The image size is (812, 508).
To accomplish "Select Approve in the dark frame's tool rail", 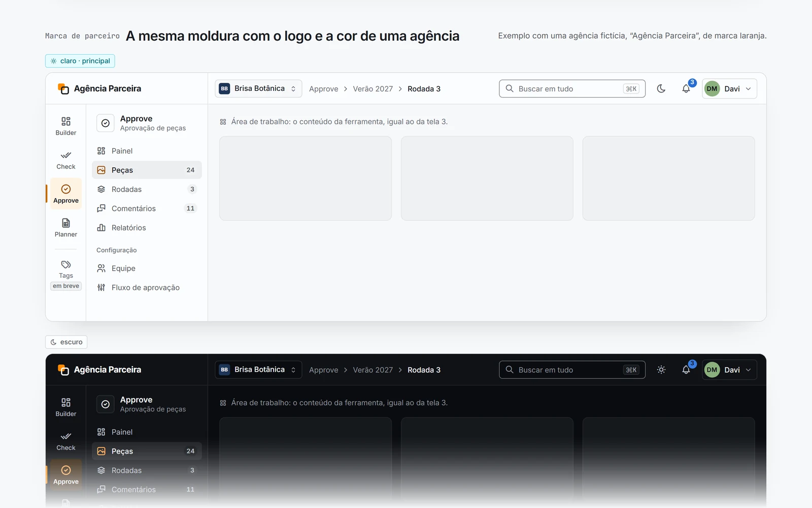I will 66,475.
